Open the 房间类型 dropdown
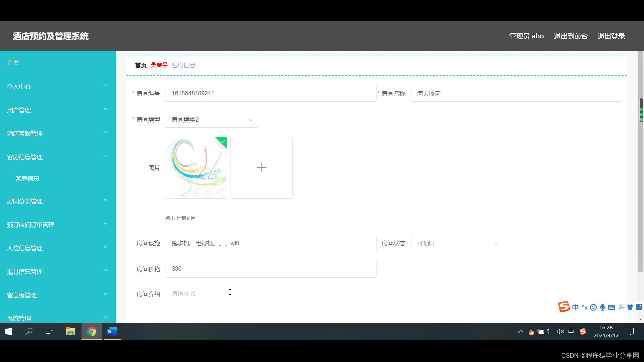Image resolution: width=644 pixels, height=362 pixels. pyautogui.click(x=211, y=120)
